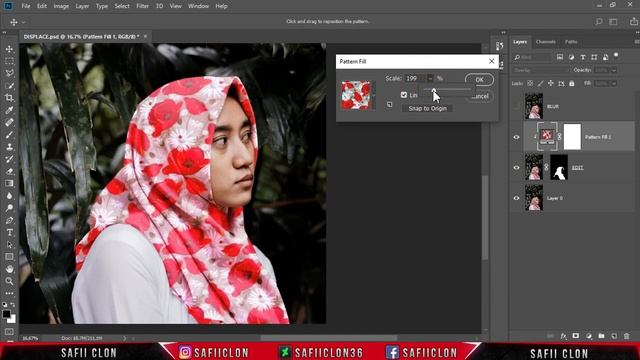This screenshot has width=640, height=360.
Task: Hide the EDIT layer
Action: (516, 167)
